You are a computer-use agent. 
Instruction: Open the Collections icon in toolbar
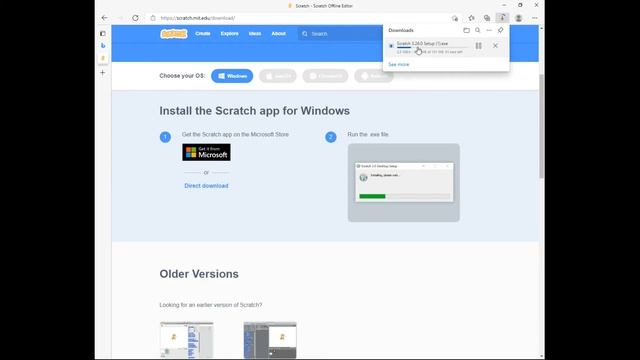[x=487, y=18]
